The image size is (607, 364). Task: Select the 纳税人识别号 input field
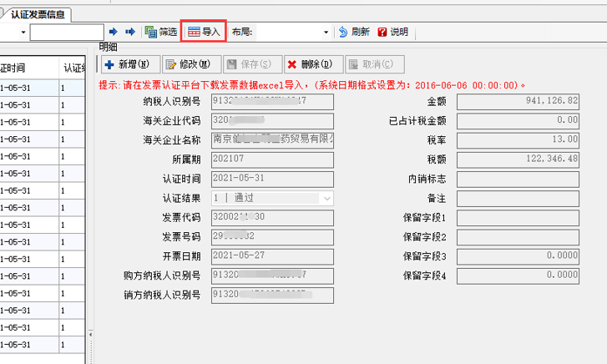271,101
